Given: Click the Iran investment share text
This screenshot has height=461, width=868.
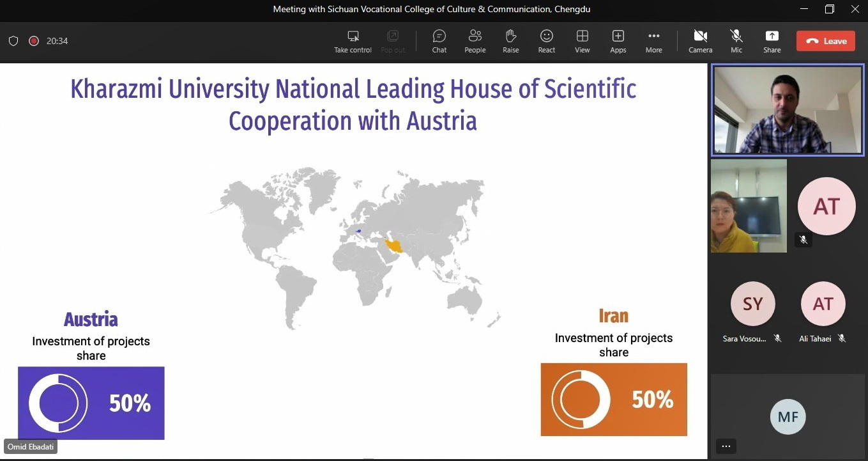Looking at the screenshot, I should [614, 345].
